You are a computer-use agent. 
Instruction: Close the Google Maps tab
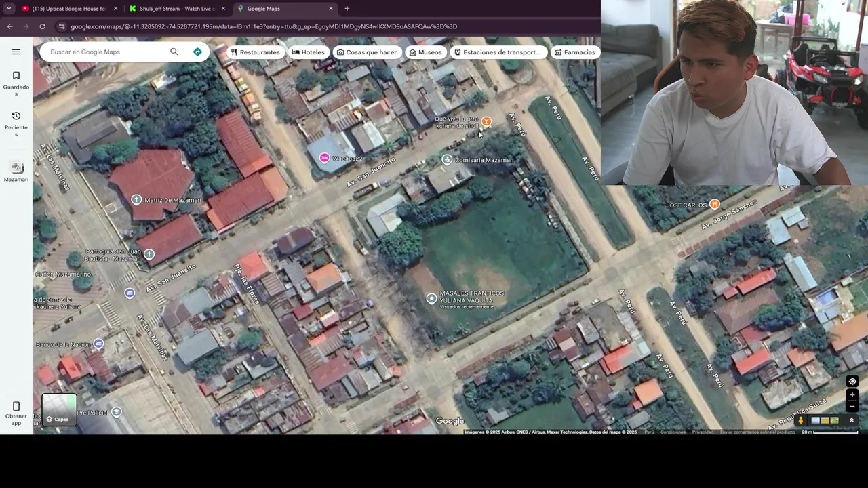tap(331, 9)
